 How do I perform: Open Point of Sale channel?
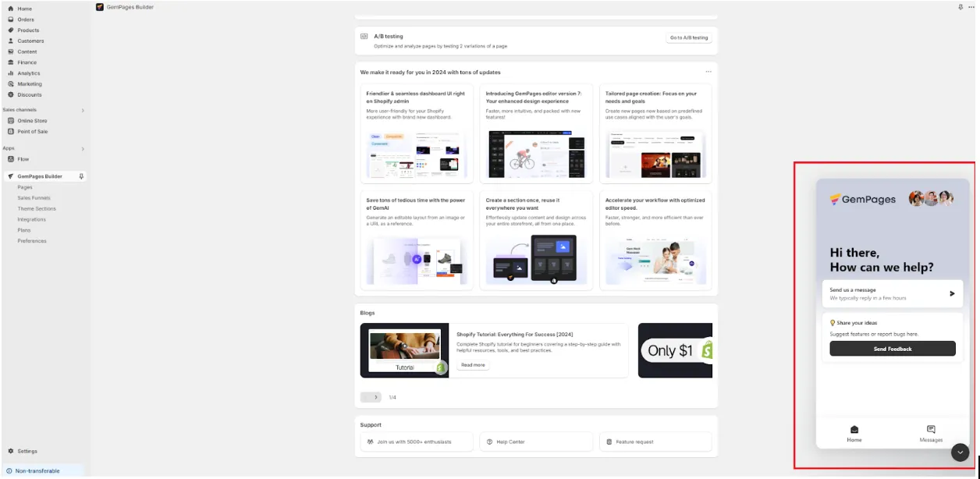pyautogui.click(x=32, y=131)
